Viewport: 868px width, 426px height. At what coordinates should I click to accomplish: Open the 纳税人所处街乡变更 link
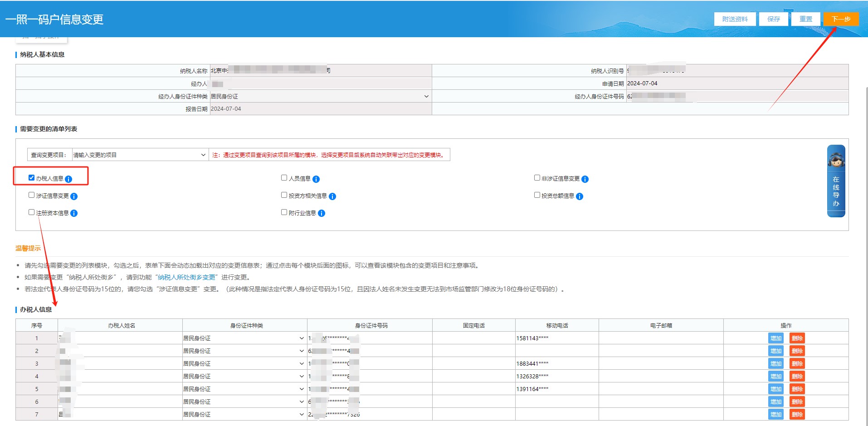coord(186,277)
